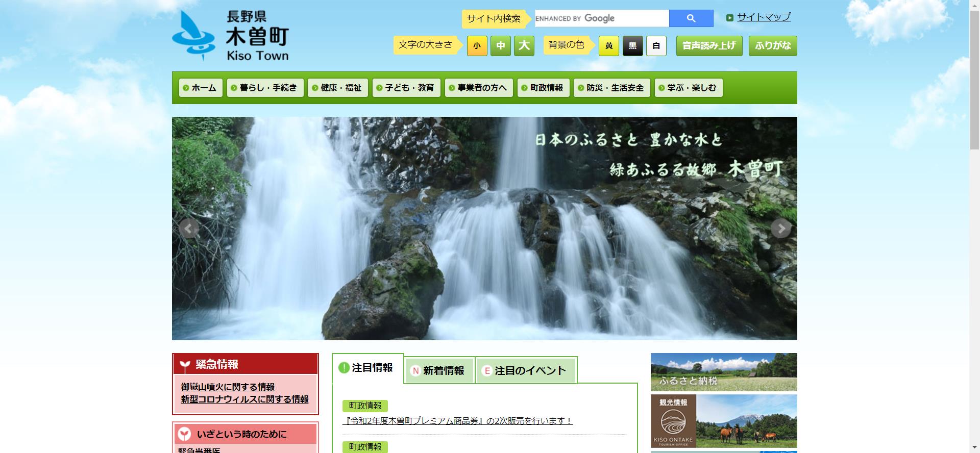
Task: Open the Kiso Ontake 観光情報 banner
Action: coord(723,421)
